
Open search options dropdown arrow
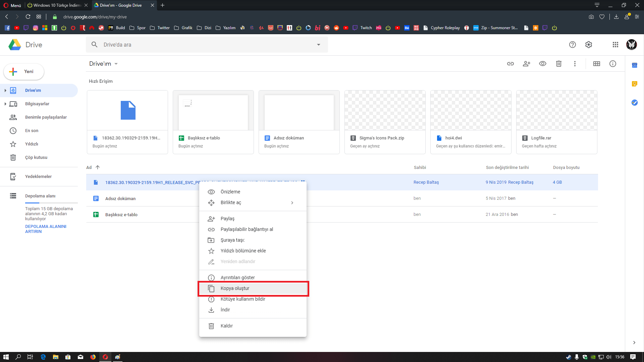point(318,45)
